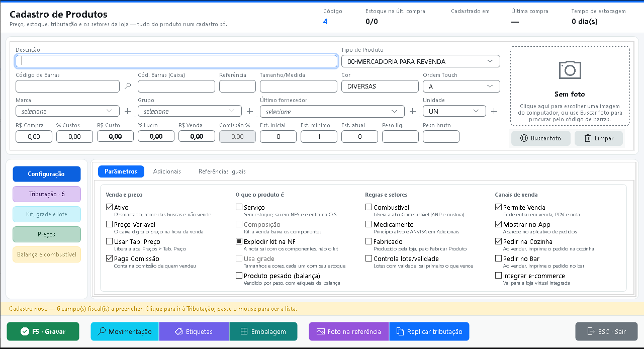This screenshot has width=644, height=349.
Task: Exit with ESC Sair button
Action: [x=606, y=331]
